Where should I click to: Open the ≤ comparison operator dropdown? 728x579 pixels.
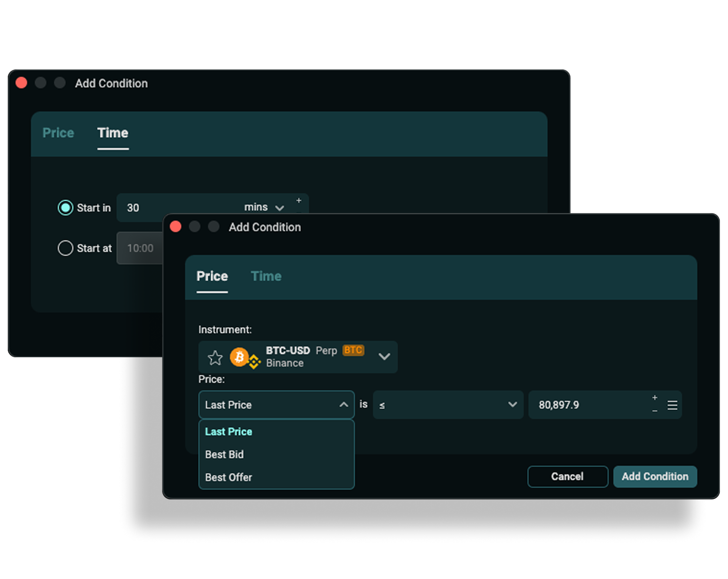448,405
